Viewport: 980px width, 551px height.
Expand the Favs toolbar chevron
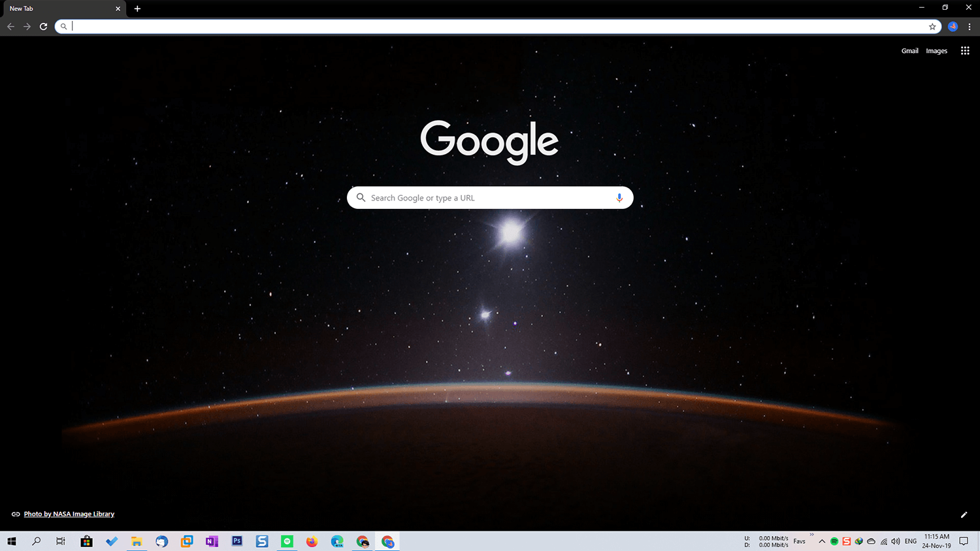coord(811,535)
